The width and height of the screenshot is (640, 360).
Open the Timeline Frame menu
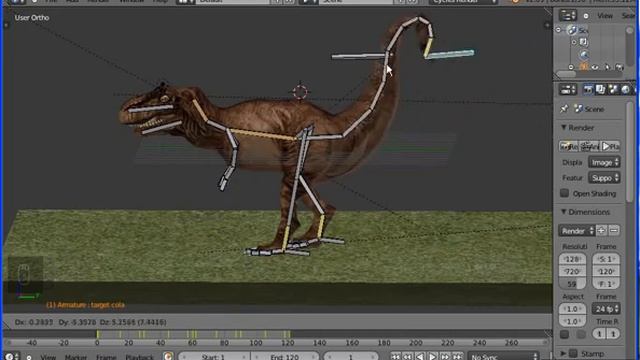pos(106,357)
